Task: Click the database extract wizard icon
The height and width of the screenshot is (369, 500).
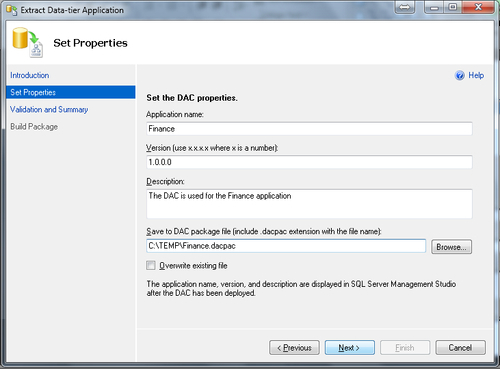Action: click(28, 42)
